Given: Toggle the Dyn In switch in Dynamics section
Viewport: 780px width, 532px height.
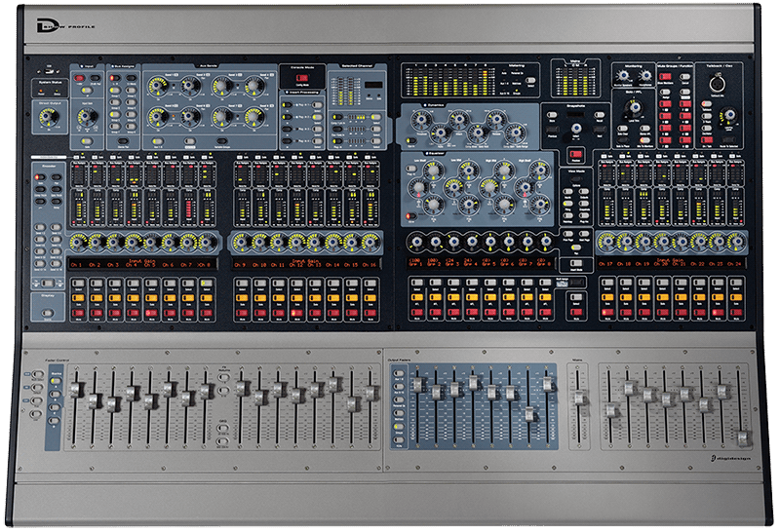Looking at the screenshot, I should pos(410,141).
